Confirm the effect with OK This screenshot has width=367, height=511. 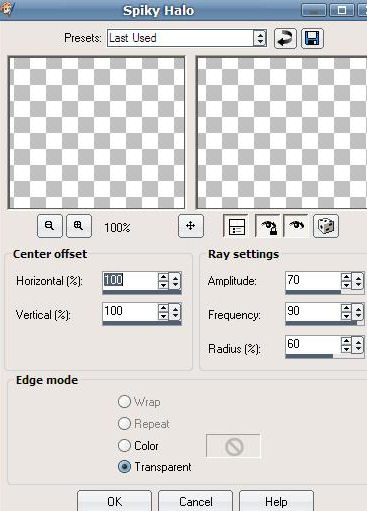click(114, 501)
